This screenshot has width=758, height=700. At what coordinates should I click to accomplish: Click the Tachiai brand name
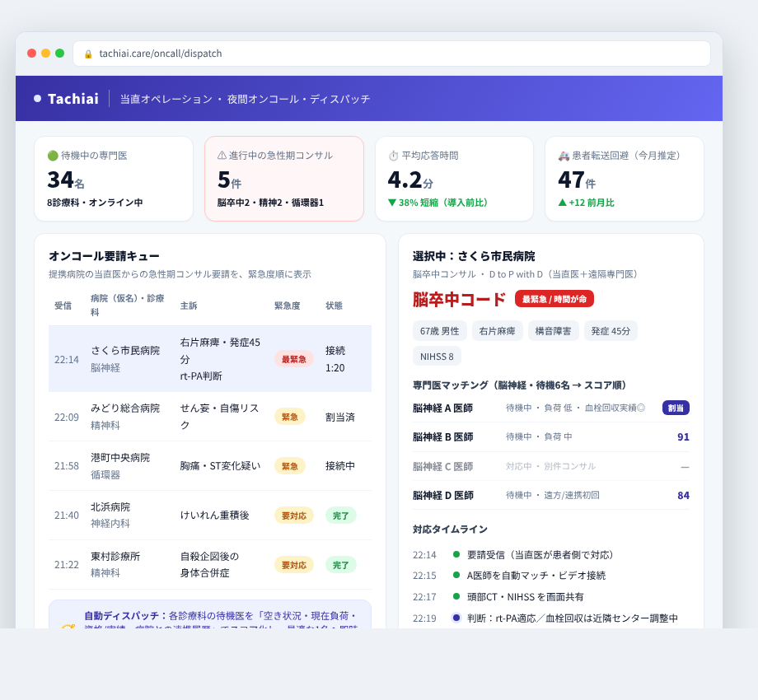[x=73, y=99]
